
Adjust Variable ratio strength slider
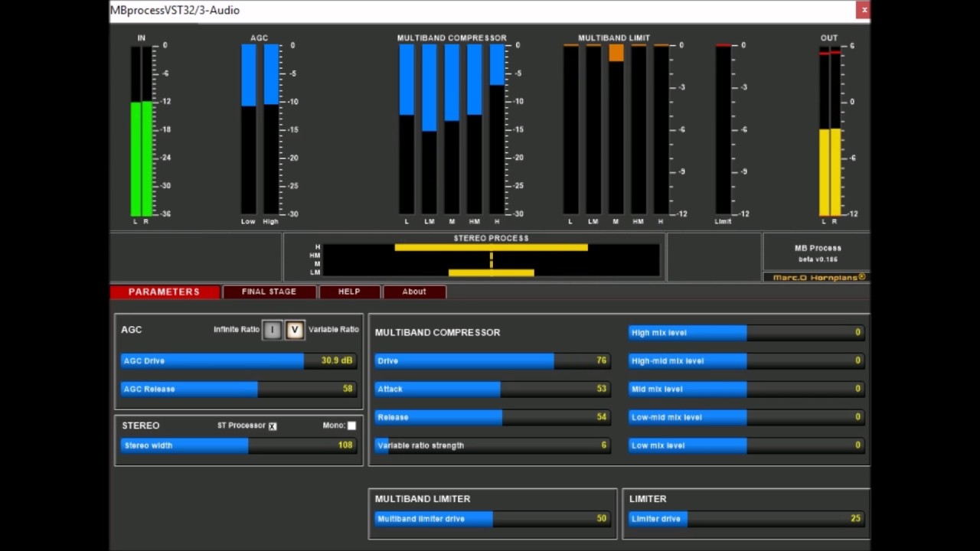492,445
